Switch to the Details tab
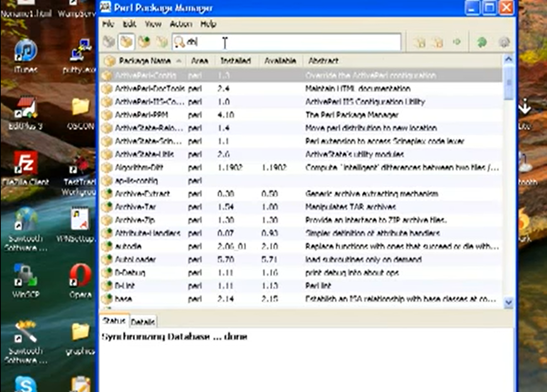 [143, 322]
